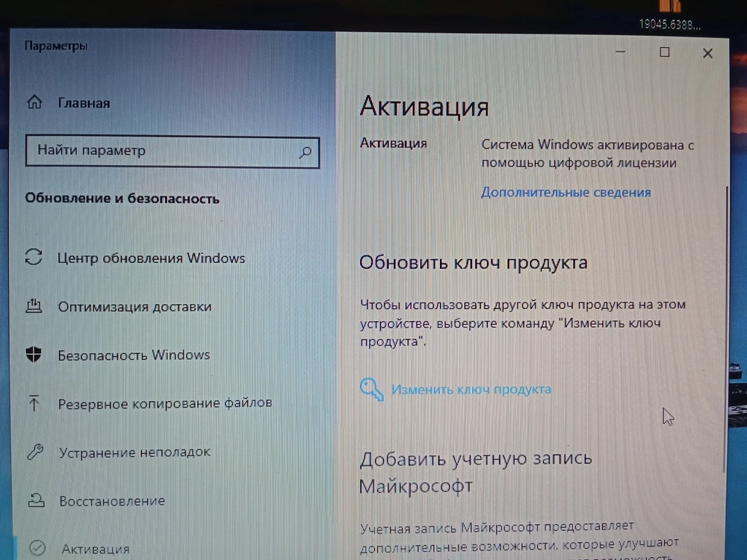
Task: Select the Восстановление sidebar label
Action: click(111, 500)
